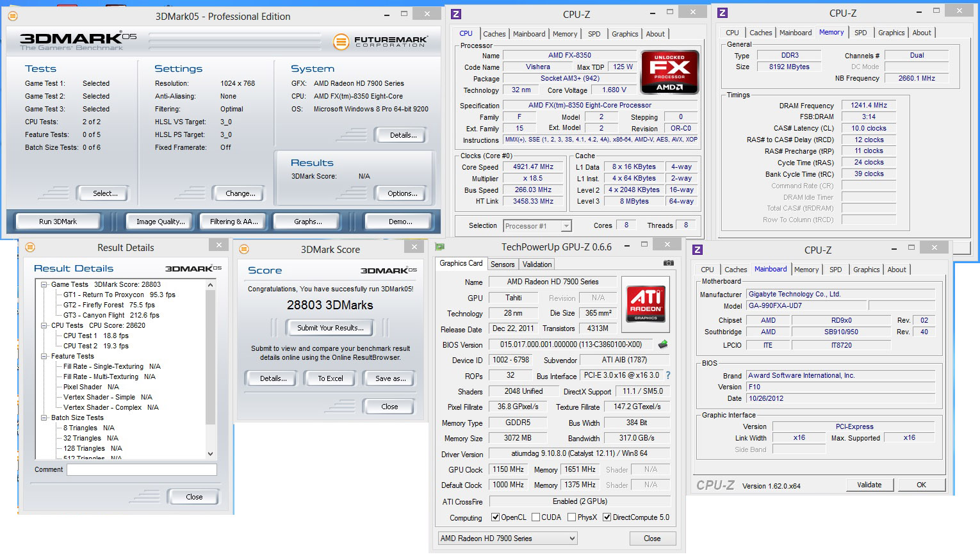Click the Run 3DMark button
The width and height of the screenshot is (980, 559).
pyautogui.click(x=58, y=222)
